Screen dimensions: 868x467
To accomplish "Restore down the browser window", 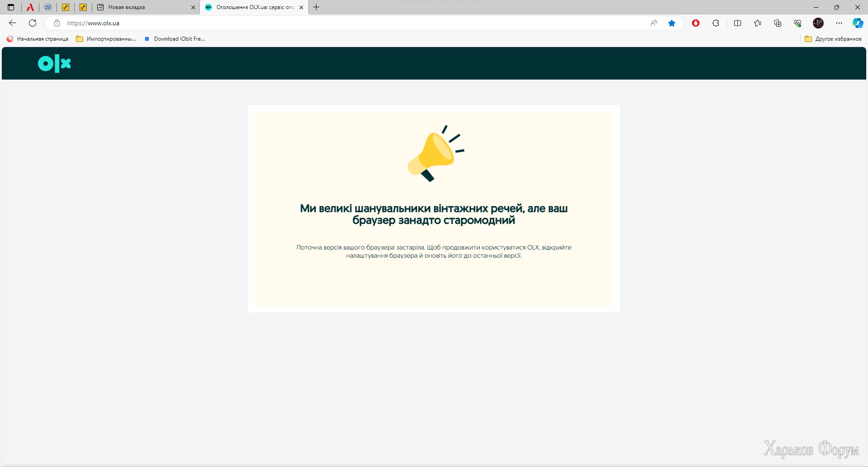I will pos(837,7).
